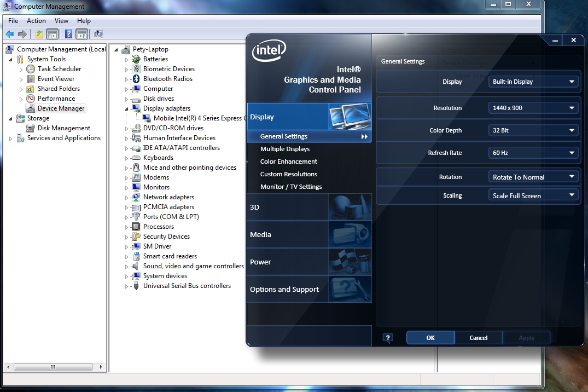Open the Help menu
The width and height of the screenshot is (588, 392).
[x=84, y=21]
